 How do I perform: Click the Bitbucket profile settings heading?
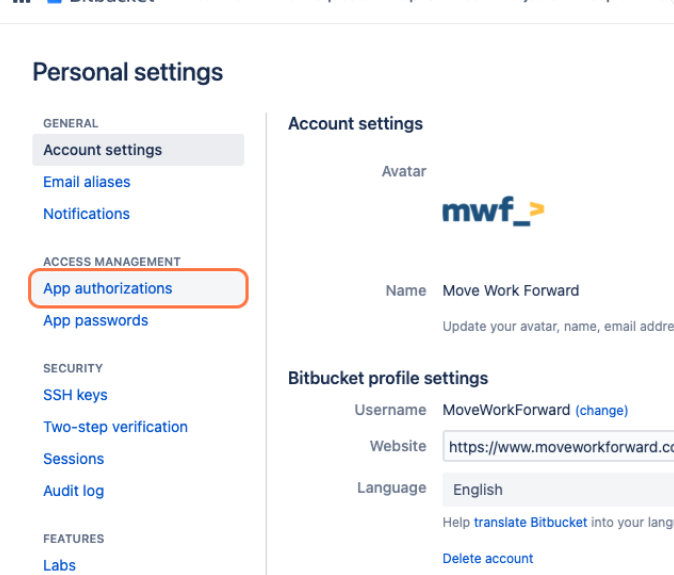(388, 378)
